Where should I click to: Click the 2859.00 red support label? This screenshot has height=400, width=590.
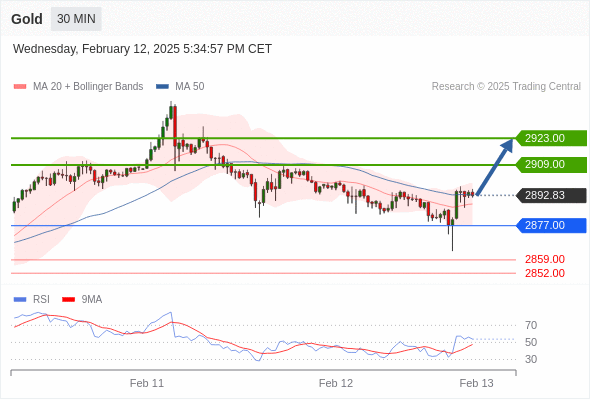pyautogui.click(x=545, y=259)
